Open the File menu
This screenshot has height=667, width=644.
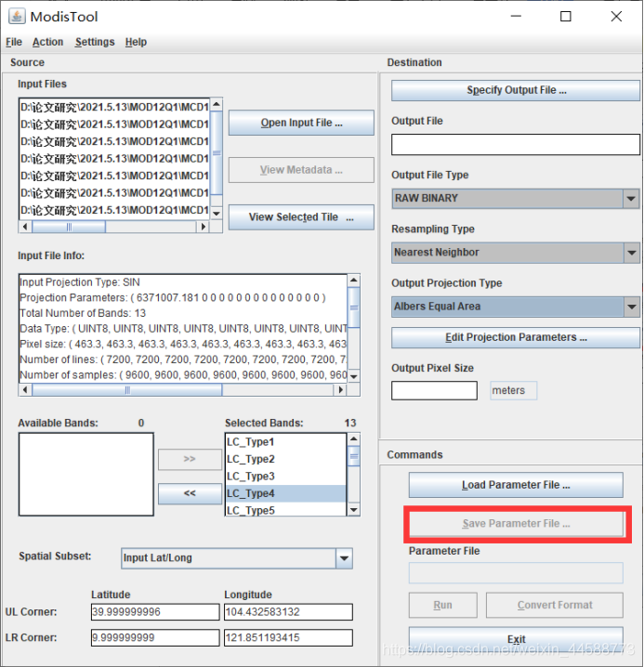click(14, 42)
